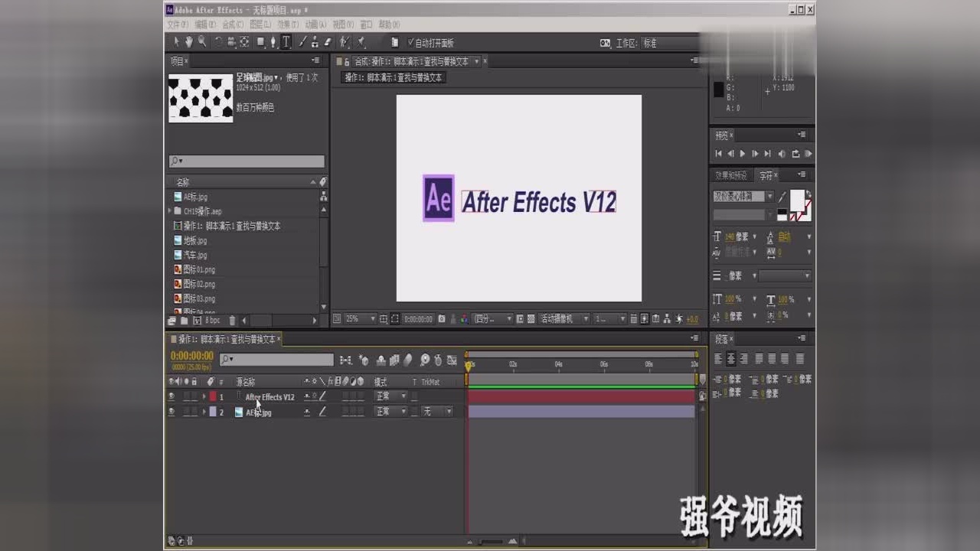Open the active camera view dropdown
This screenshot has width=980, height=551.
click(x=564, y=318)
